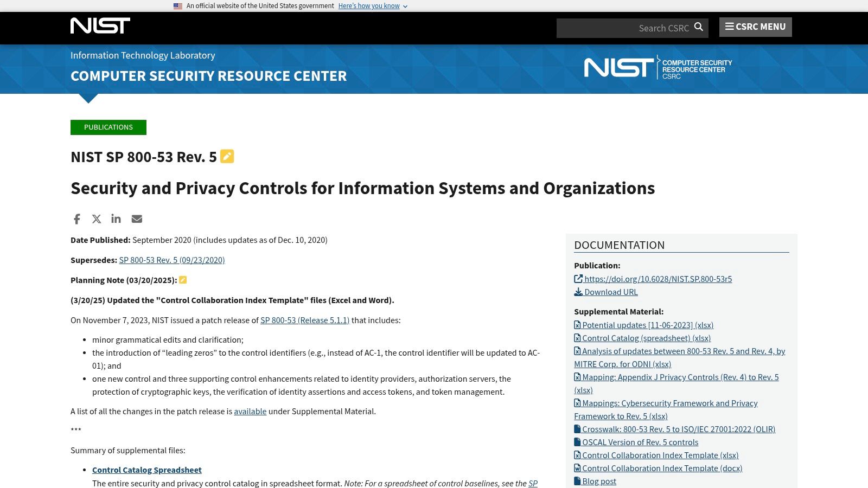Click file icon beside OSCAL Version link

577,442
